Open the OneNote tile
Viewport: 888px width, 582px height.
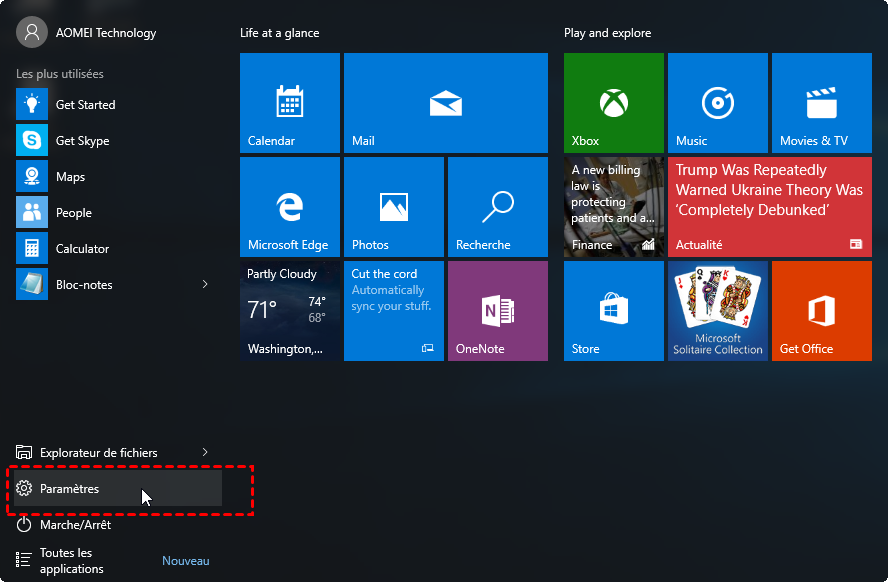pyautogui.click(x=497, y=311)
